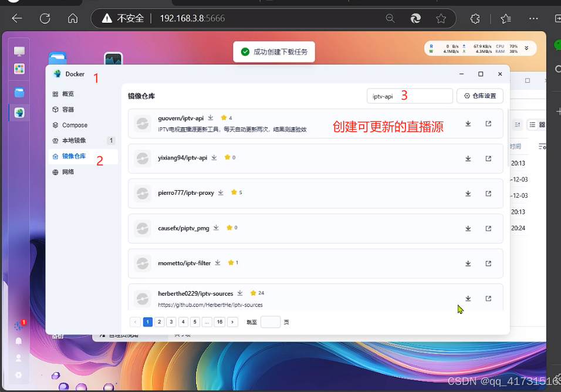Open browser more options menu
The width and height of the screenshot is (561, 392).
[x=533, y=18]
